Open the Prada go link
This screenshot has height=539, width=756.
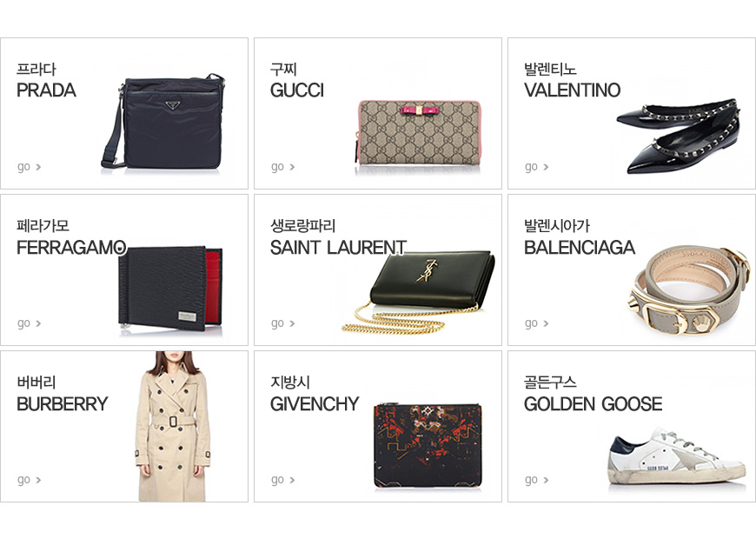[29, 167]
